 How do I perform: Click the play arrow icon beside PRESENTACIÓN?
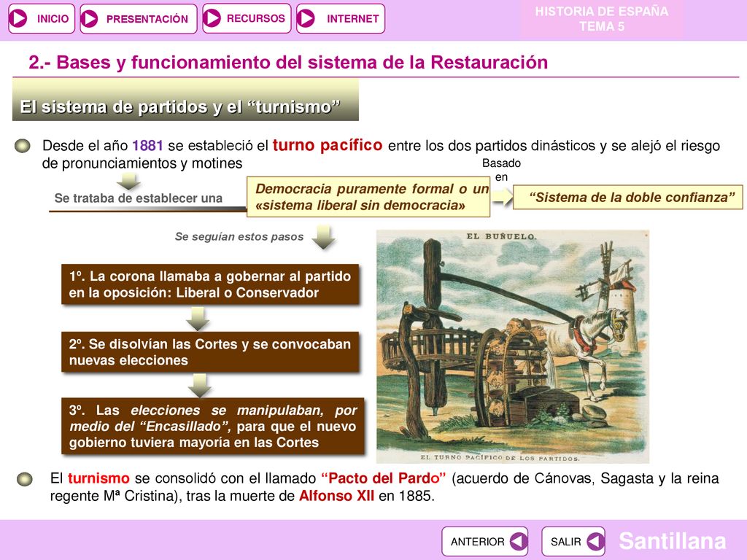[x=89, y=18]
